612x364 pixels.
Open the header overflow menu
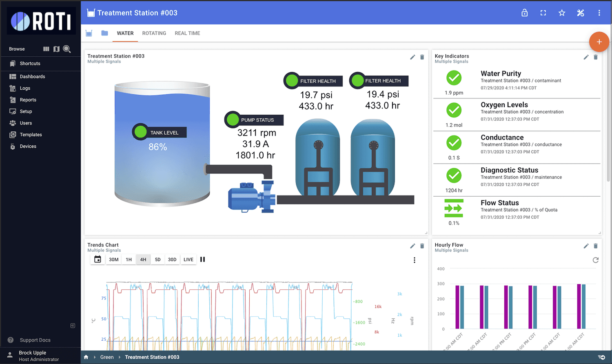(x=599, y=13)
